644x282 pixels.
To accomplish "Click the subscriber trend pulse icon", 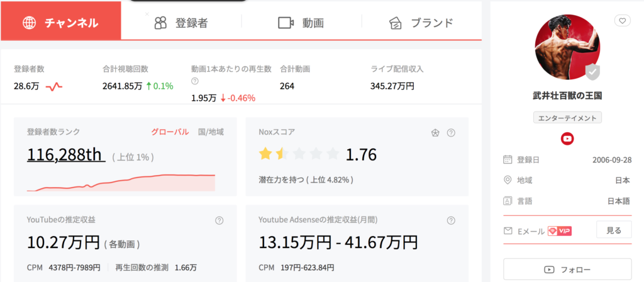I will pyautogui.click(x=54, y=87).
